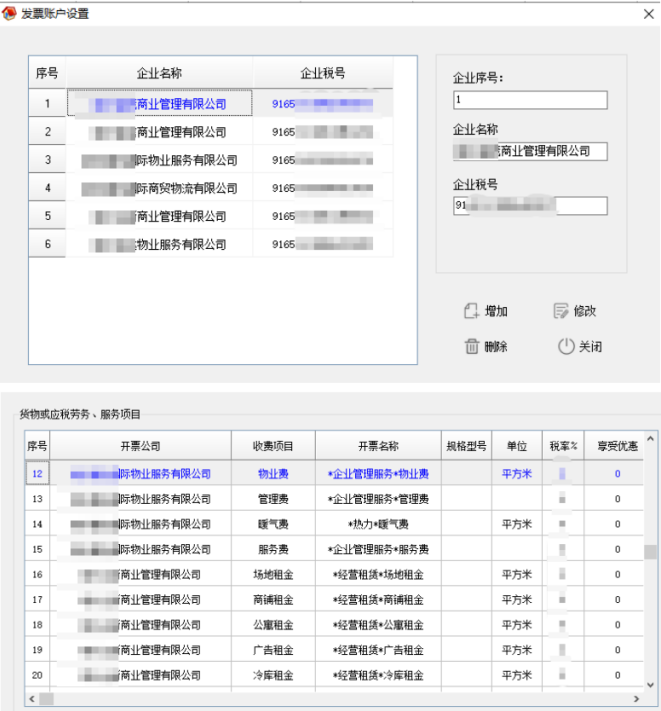Select the 冷库租金 row 20
Viewport: 661px width, 711px height.
[274, 674]
